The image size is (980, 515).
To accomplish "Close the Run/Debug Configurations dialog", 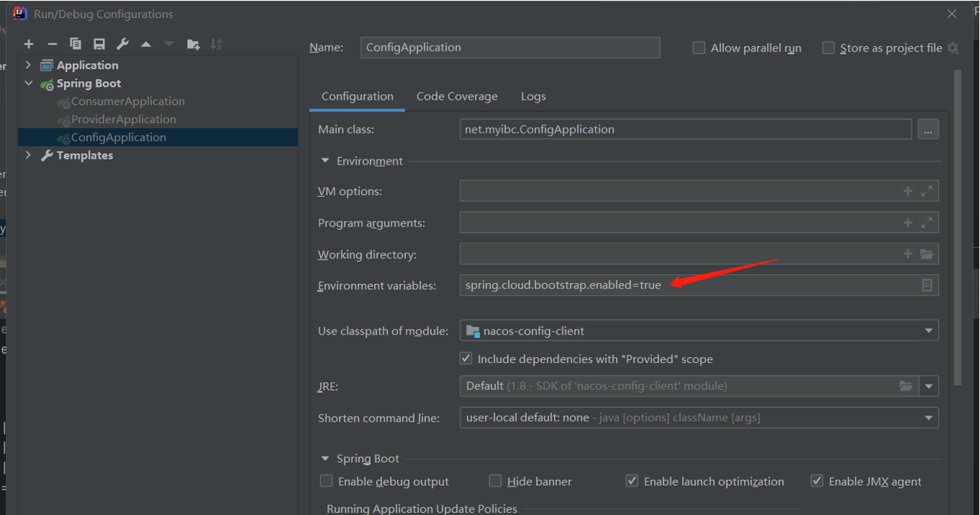I will 952,14.
